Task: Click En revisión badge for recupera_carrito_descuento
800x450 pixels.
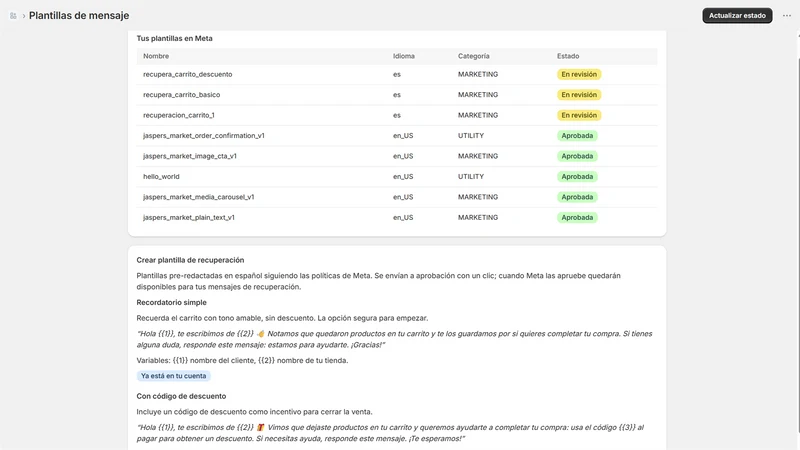Action: coord(579,74)
